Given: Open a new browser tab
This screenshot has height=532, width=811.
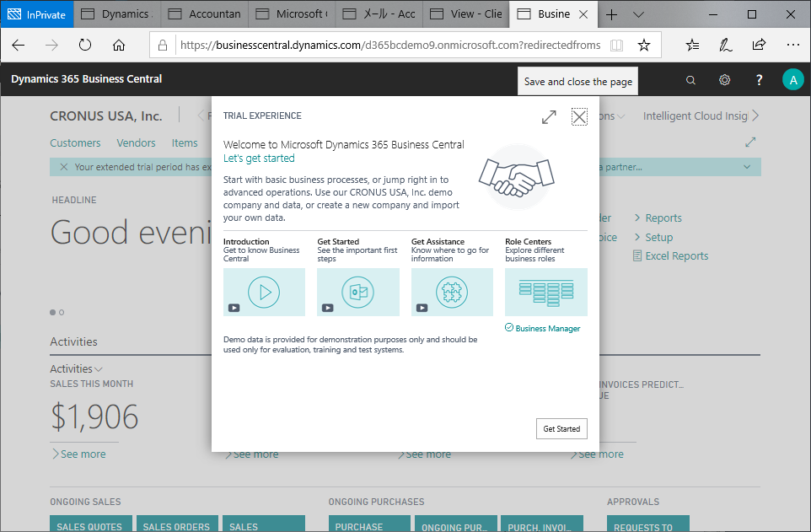Looking at the screenshot, I should pos(611,14).
